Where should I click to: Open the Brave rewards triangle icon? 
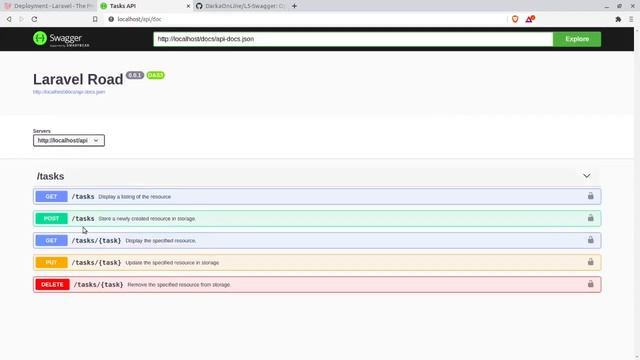pyautogui.click(x=529, y=19)
